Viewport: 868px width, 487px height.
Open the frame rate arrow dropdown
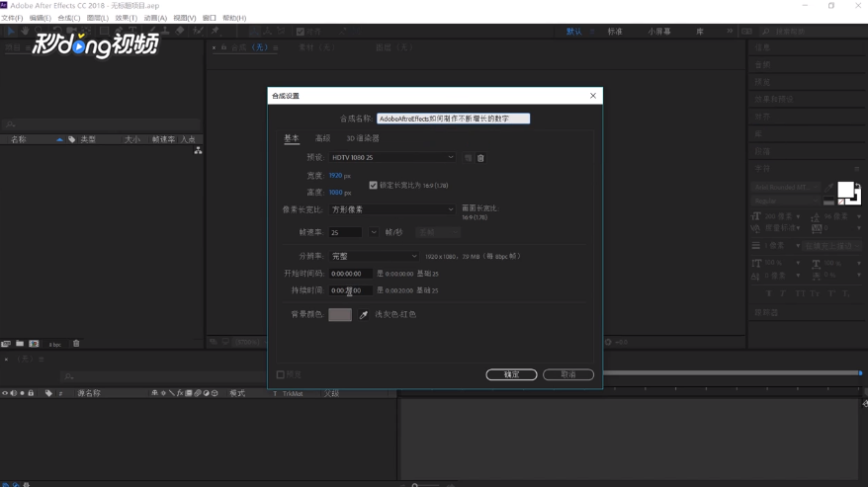click(x=374, y=232)
